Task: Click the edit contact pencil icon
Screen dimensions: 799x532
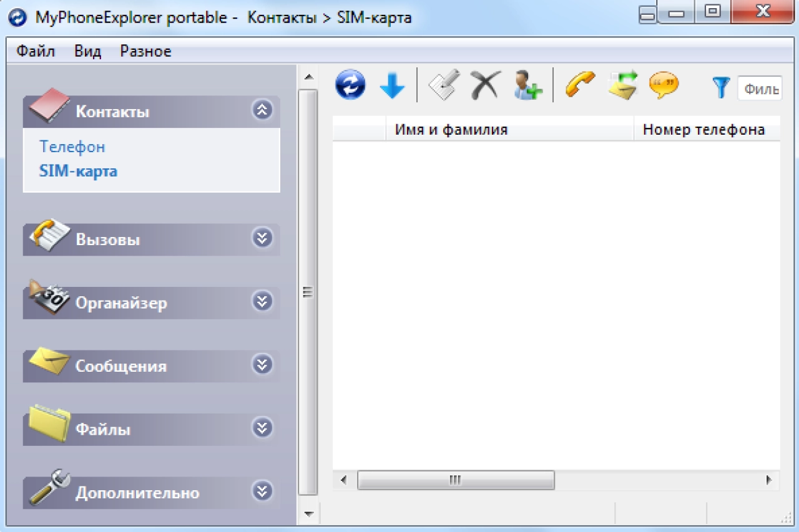Action: point(444,84)
